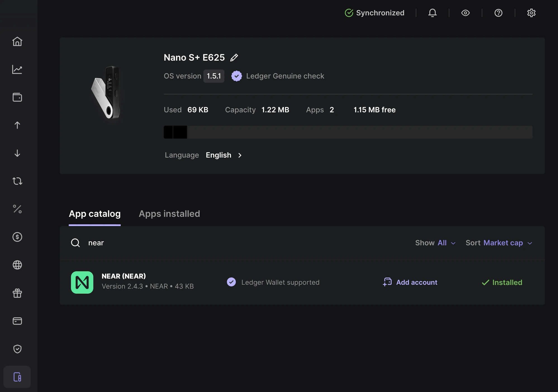Viewport: 558px width, 392px height.
Task: Select the My Ledger device icon
Action: [17, 377]
